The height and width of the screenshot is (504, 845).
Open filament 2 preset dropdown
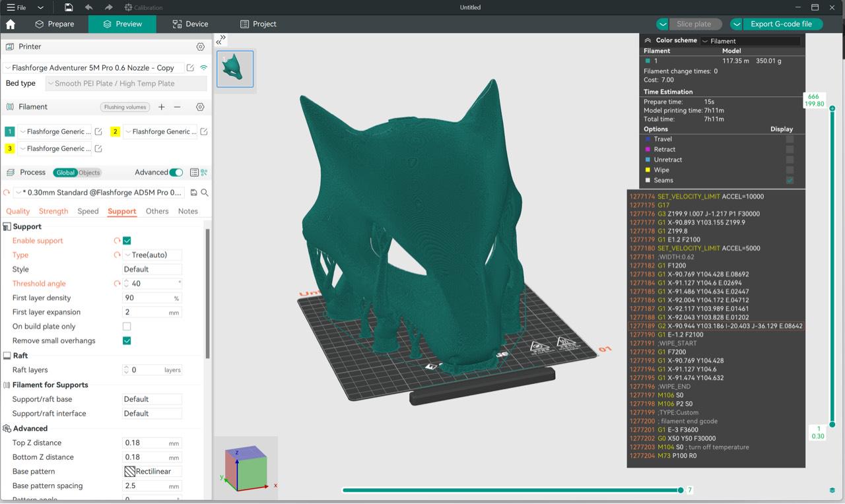coord(160,131)
